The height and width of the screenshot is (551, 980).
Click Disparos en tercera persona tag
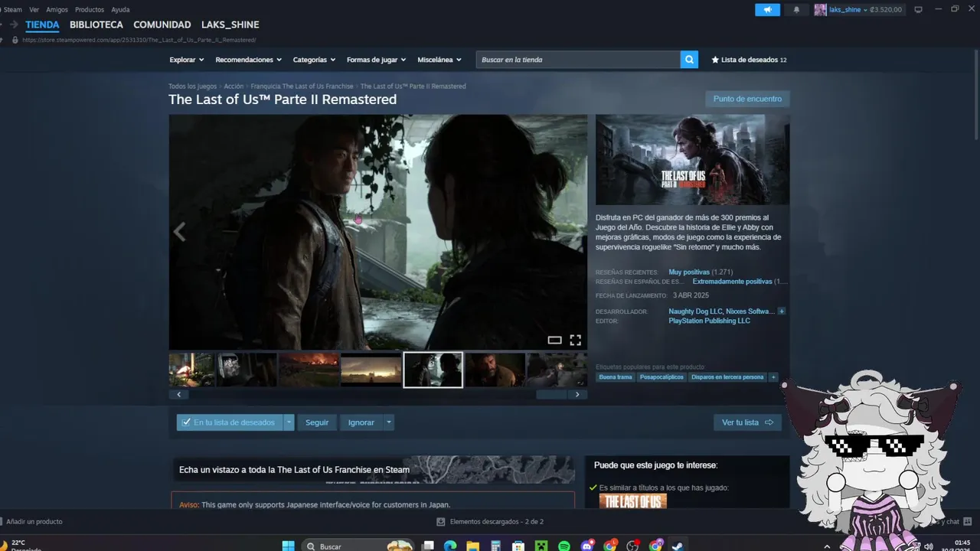727,377
